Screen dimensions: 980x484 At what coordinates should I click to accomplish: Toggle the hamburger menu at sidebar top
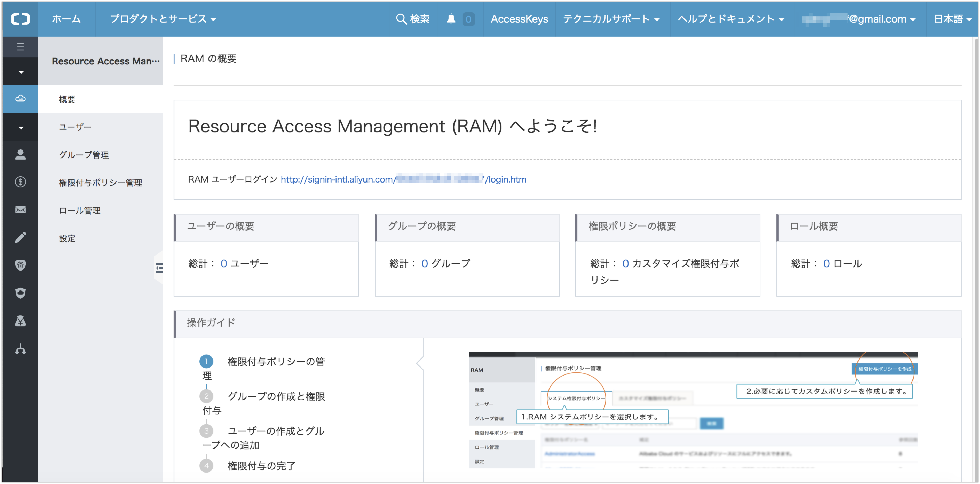[20, 46]
